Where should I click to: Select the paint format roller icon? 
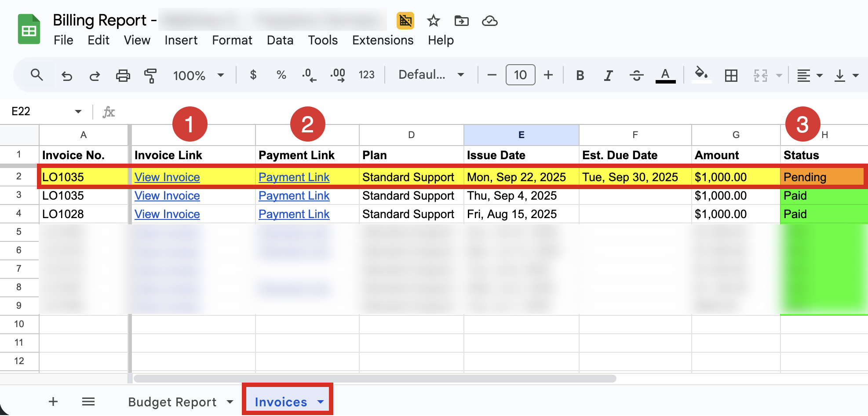click(150, 76)
